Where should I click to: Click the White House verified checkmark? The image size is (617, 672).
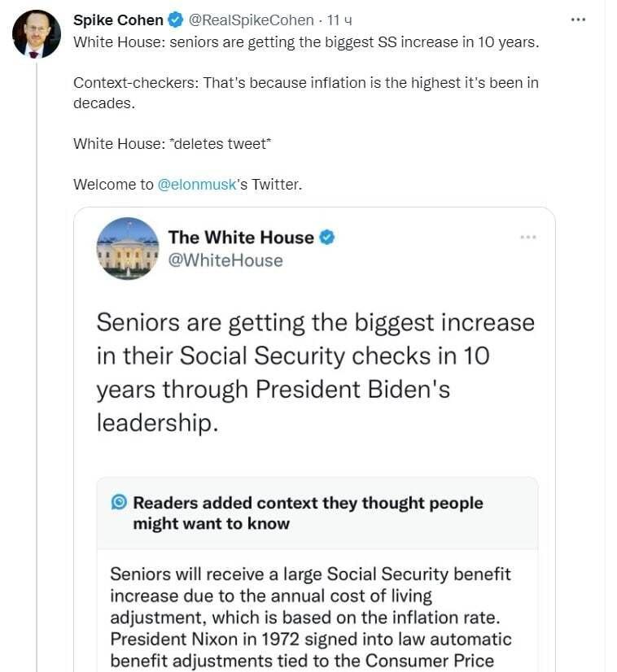pyautogui.click(x=327, y=238)
